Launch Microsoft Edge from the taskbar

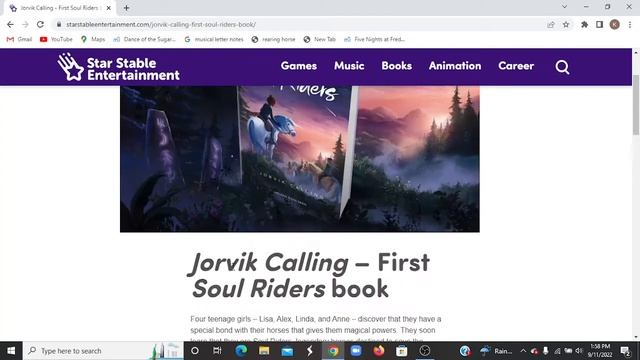[241, 351]
